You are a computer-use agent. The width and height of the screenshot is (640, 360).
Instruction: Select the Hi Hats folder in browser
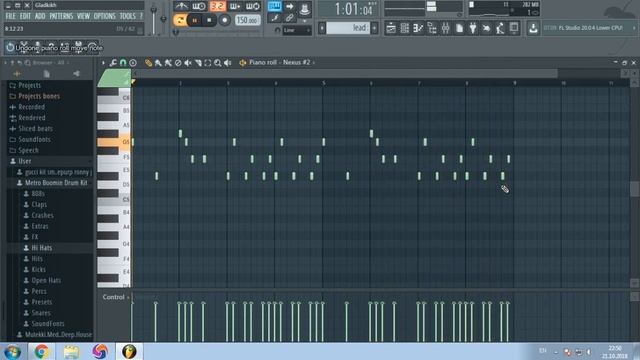coord(41,248)
